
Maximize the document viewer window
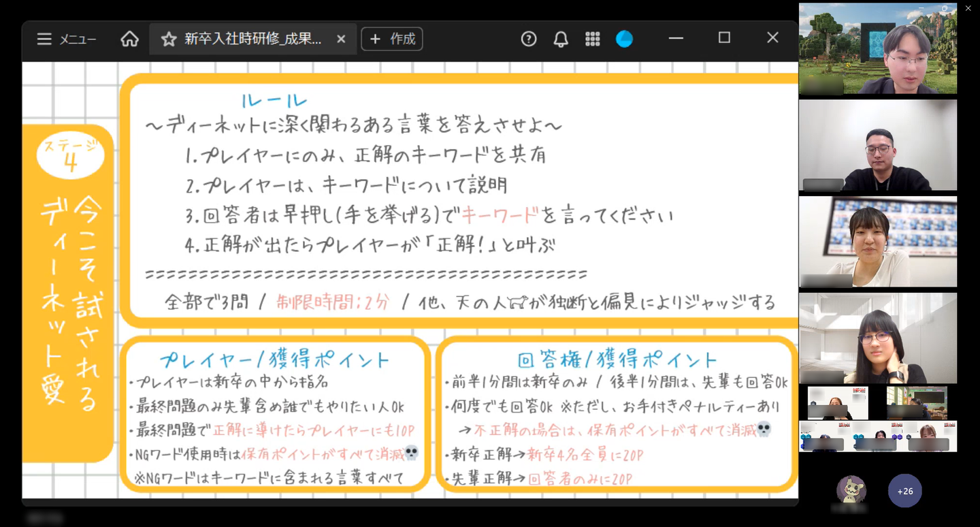click(724, 38)
